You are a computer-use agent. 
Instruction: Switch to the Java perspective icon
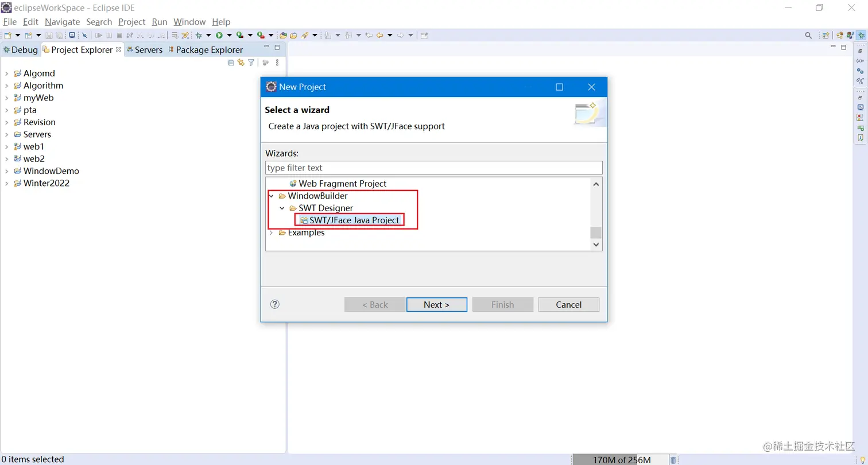pos(850,35)
